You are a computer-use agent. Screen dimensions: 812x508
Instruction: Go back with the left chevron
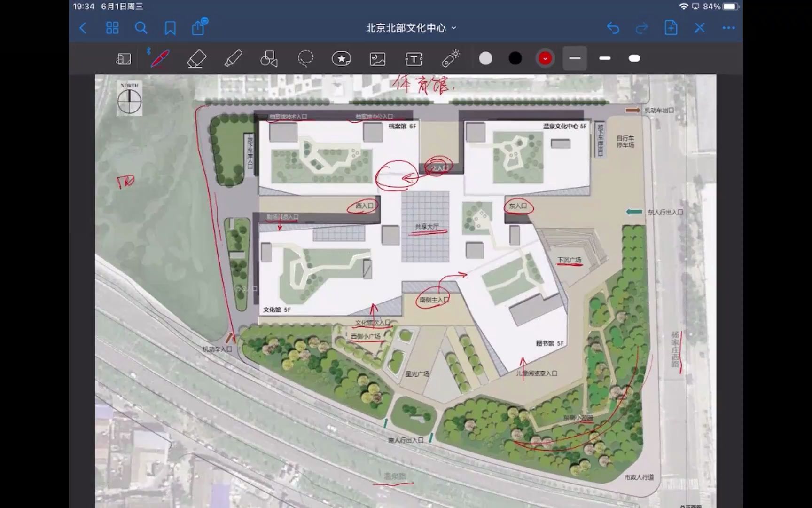click(83, 28)
